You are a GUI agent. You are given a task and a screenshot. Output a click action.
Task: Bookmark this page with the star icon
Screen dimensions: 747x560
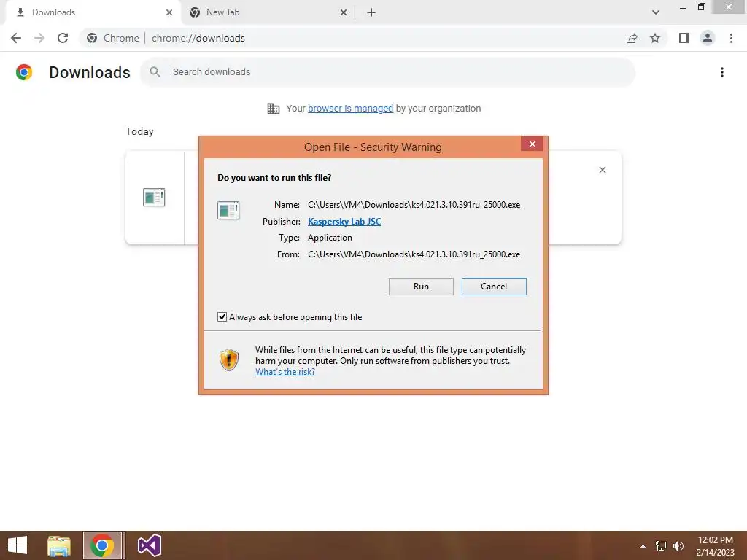[655, 38]
